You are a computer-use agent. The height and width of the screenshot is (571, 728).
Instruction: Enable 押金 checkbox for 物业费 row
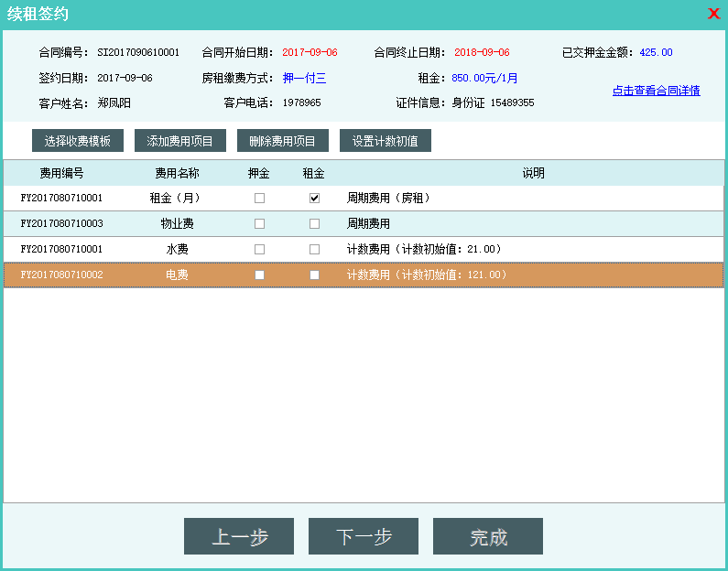pyautogui.click(x=259, y=223)
